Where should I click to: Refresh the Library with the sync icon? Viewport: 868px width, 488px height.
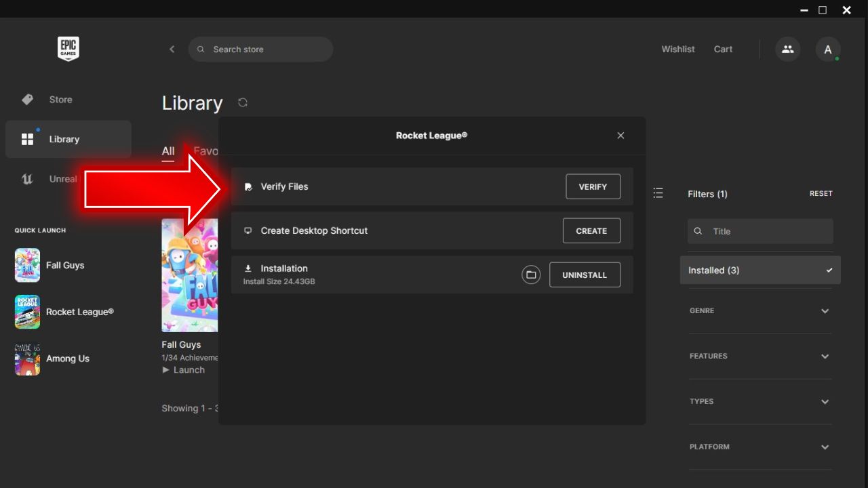[243, 102]
